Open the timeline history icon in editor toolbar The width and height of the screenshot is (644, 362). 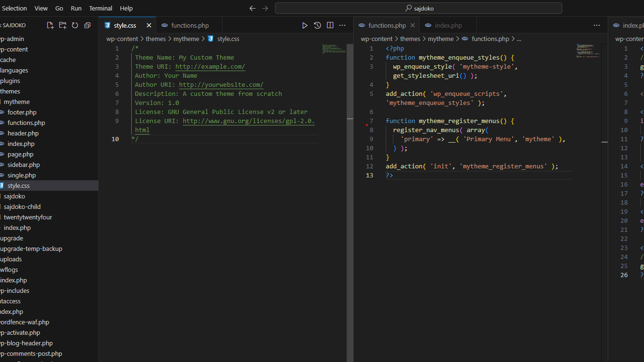[x=317, y=25]
